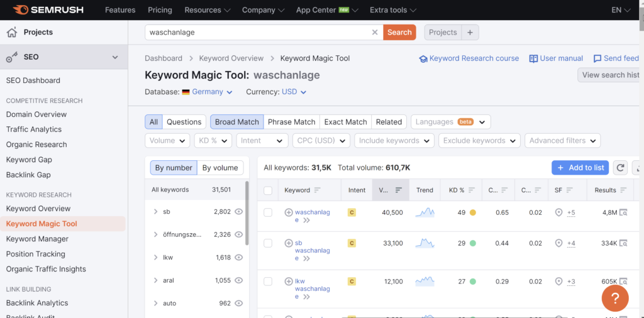
Task: Open the Intent filter dropdown
Action: coord(262,140)
